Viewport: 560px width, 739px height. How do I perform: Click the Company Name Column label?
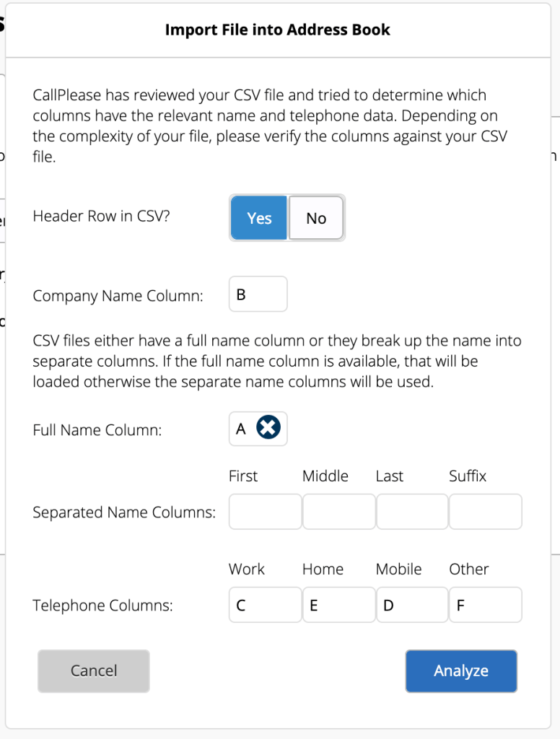118,295
